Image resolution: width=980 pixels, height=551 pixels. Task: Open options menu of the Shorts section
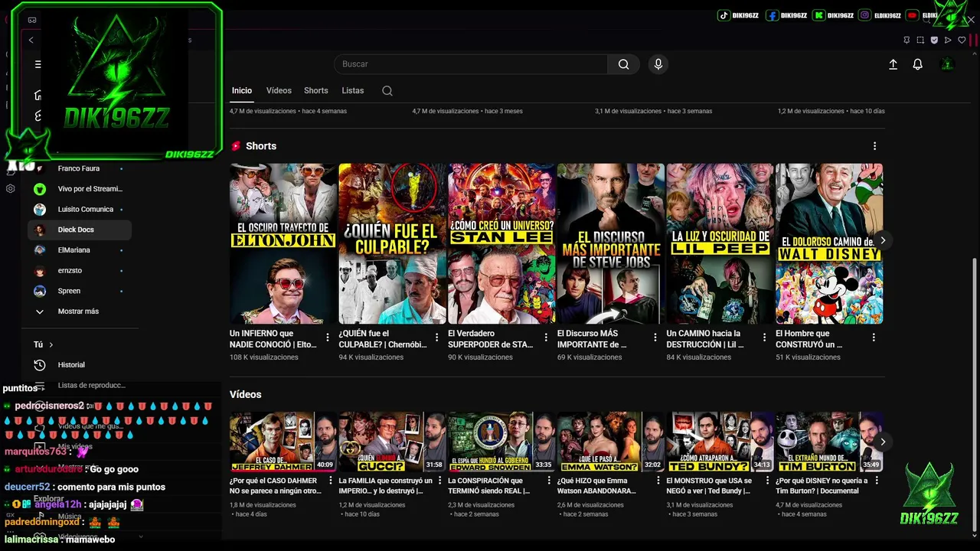(874, 146)
